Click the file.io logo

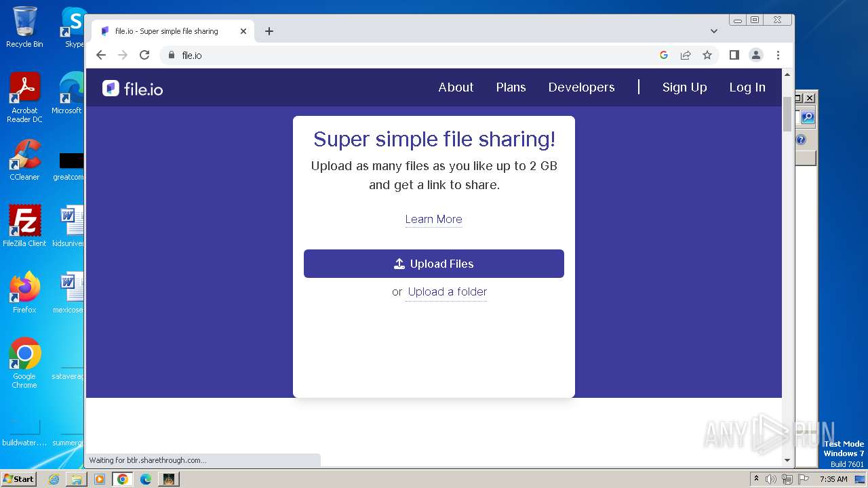[x=133, y=88]
